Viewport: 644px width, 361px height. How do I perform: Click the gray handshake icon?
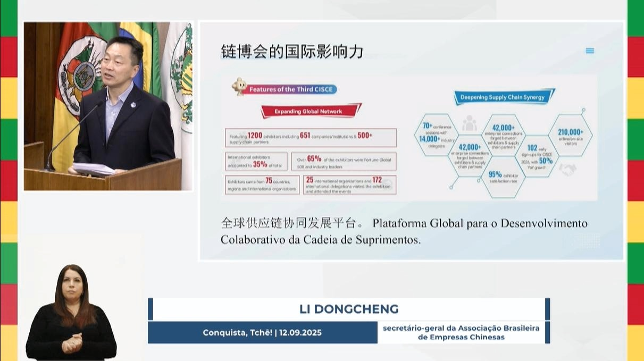567,170
